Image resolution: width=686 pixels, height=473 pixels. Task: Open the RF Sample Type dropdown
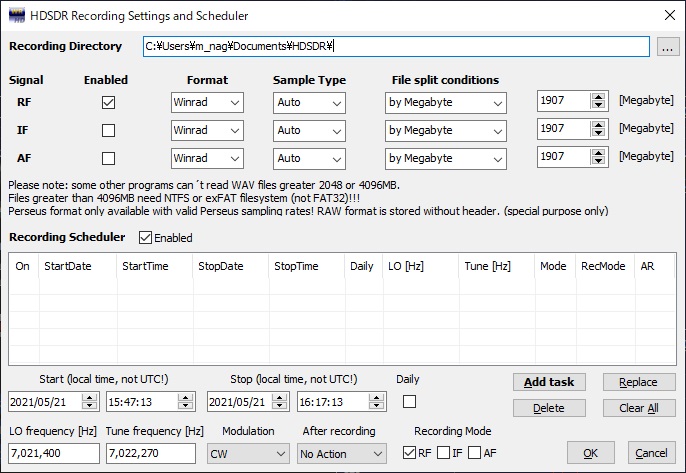[x=309, y=103]
